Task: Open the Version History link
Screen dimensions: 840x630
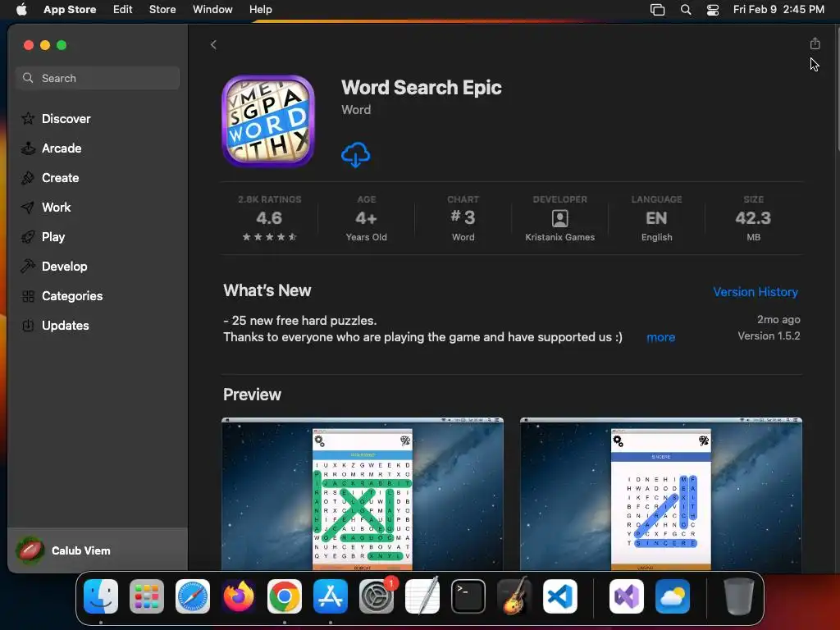Action: click(756, 292)
